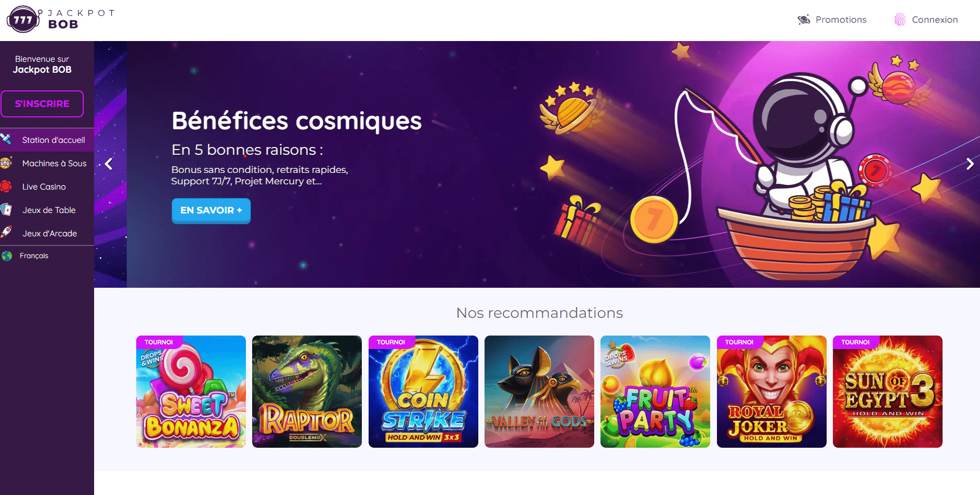Click the S'INSCRIRE button

pyautogui.click(x=42, y=104)
